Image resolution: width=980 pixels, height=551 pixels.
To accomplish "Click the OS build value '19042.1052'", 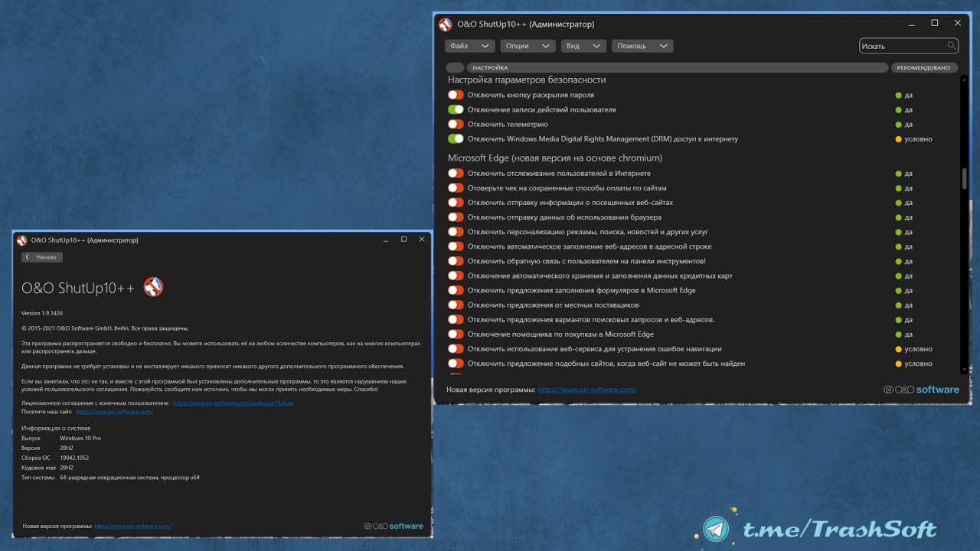I will [x=74, y=458].
